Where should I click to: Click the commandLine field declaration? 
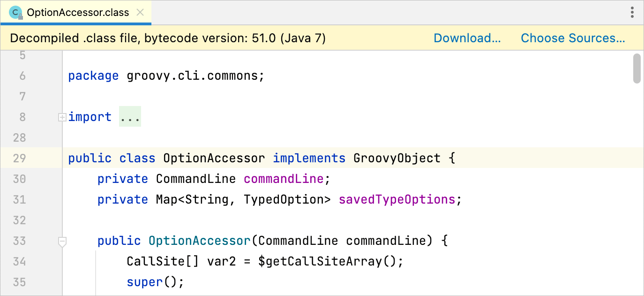pos(283,179)
